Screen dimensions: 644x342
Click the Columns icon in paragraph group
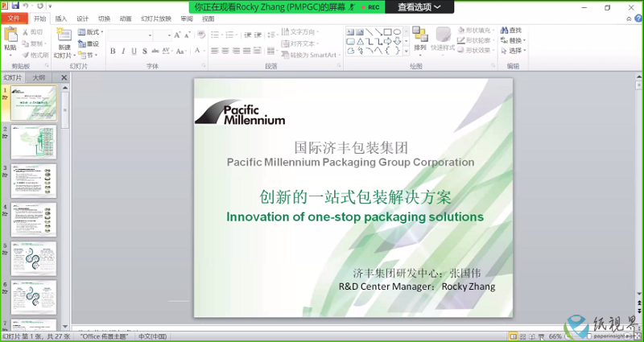coord(272,51)
